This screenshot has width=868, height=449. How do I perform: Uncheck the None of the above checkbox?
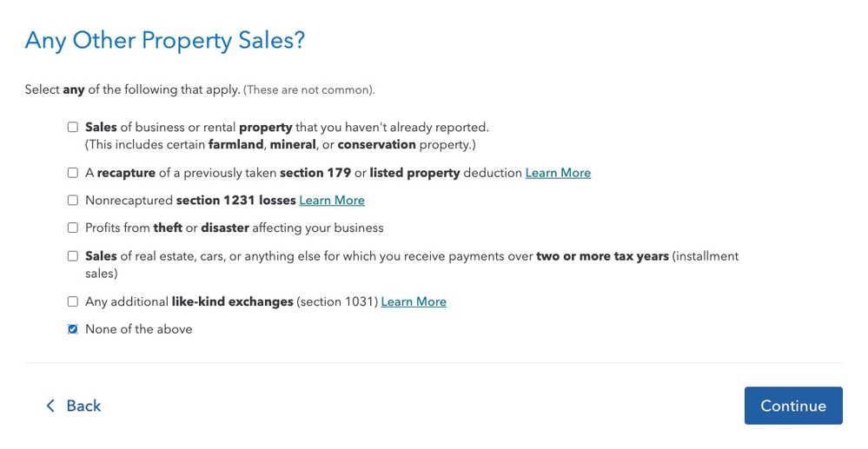tap(72, 329)
